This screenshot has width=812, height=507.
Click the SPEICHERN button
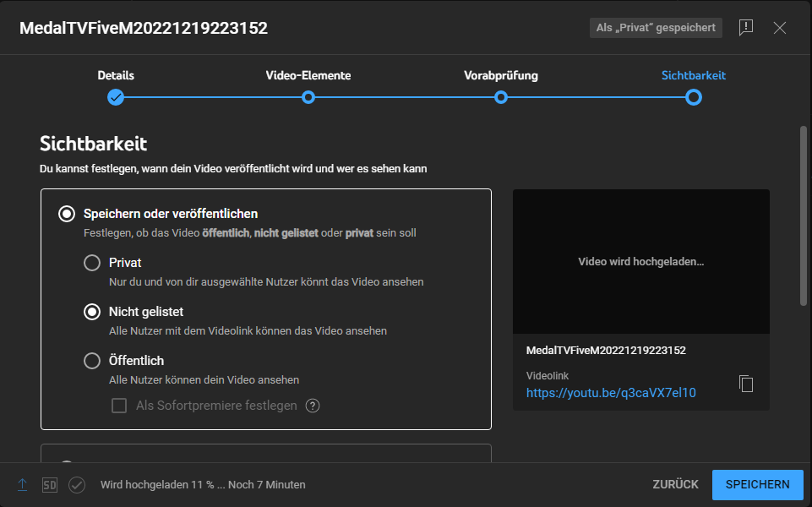[758, 485]
